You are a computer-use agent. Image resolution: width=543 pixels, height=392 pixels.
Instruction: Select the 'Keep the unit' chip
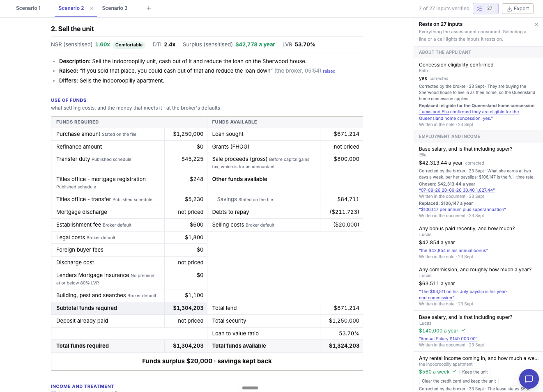(475, 372)
